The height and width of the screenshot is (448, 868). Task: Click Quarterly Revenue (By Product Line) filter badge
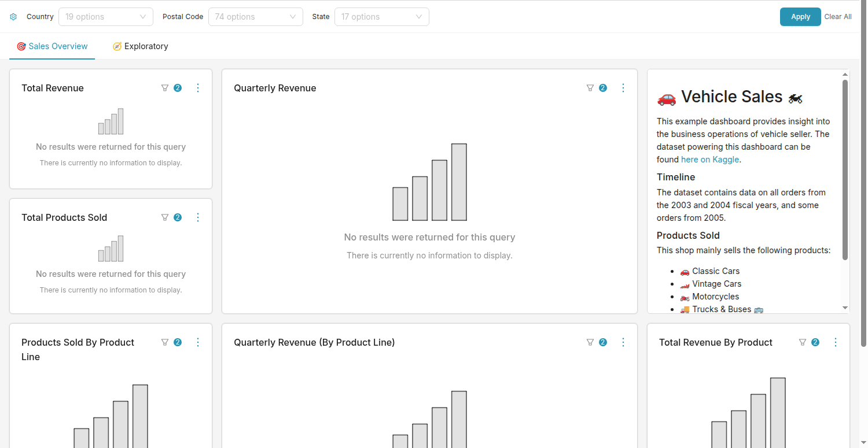(x=603, y=342)
